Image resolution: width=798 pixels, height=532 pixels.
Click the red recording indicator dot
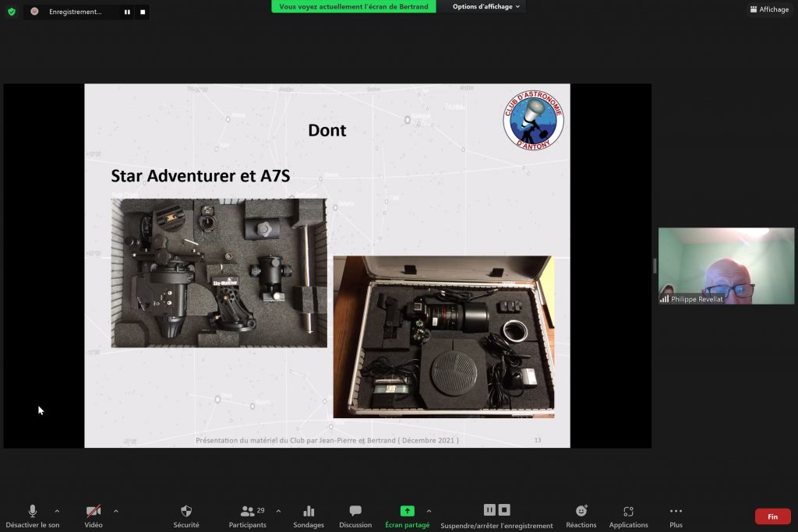click(34, 11)
